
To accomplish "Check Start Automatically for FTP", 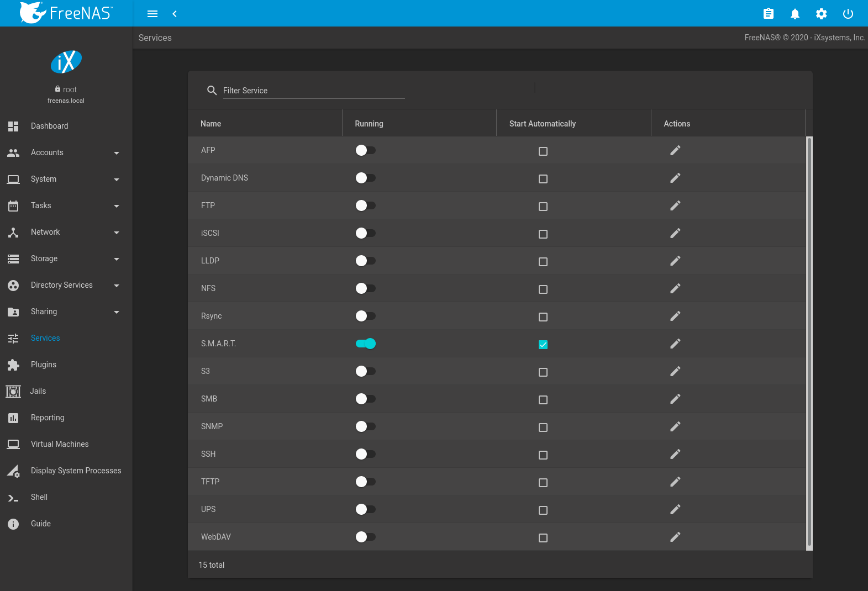I will [543, 207].
